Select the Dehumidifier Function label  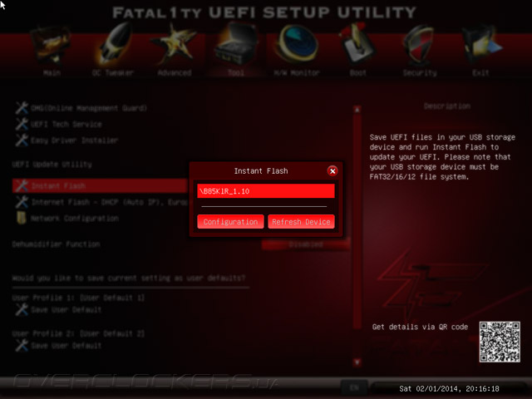pos(56,244)
